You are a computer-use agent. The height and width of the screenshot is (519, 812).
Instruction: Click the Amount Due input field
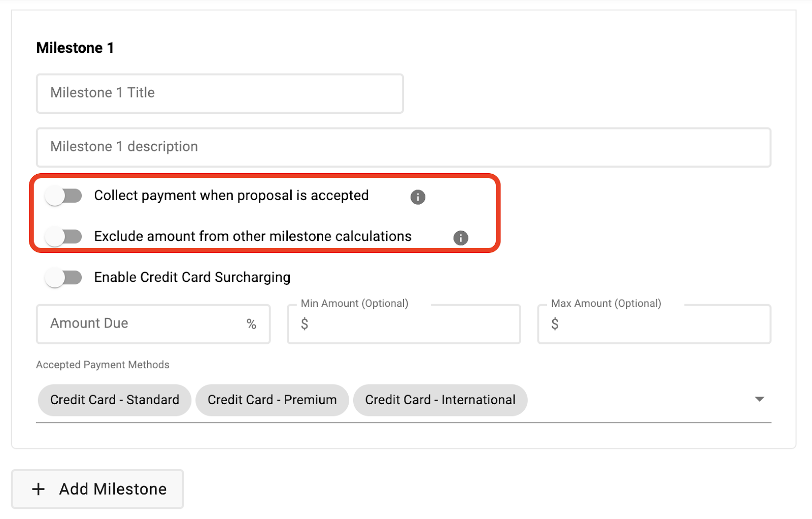pyautogui.click(x=142, y=324)
